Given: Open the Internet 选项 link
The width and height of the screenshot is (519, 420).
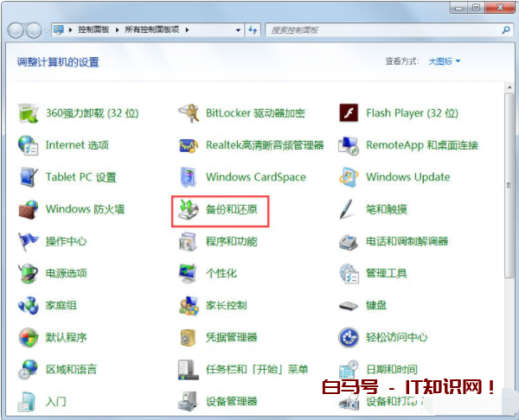Looking at the screenshot, I should (77, 145).
